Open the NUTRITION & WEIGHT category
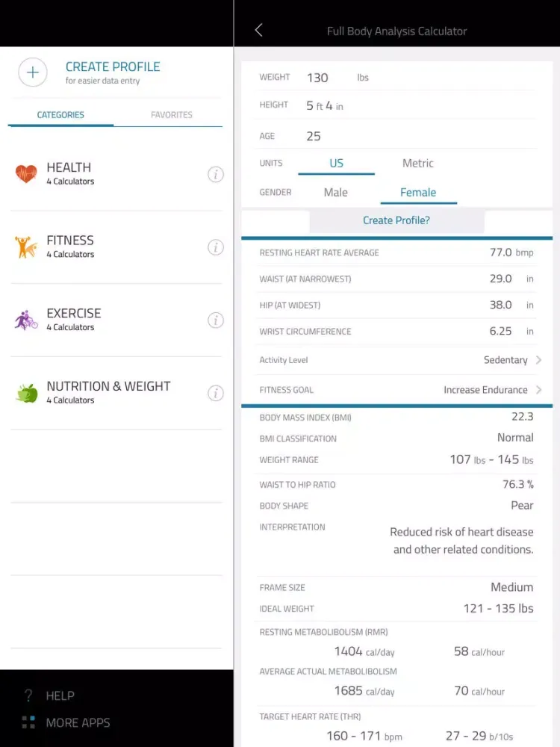Image resolution: width=560 pixels, height=747 pixels. click(x=116, y=393)
